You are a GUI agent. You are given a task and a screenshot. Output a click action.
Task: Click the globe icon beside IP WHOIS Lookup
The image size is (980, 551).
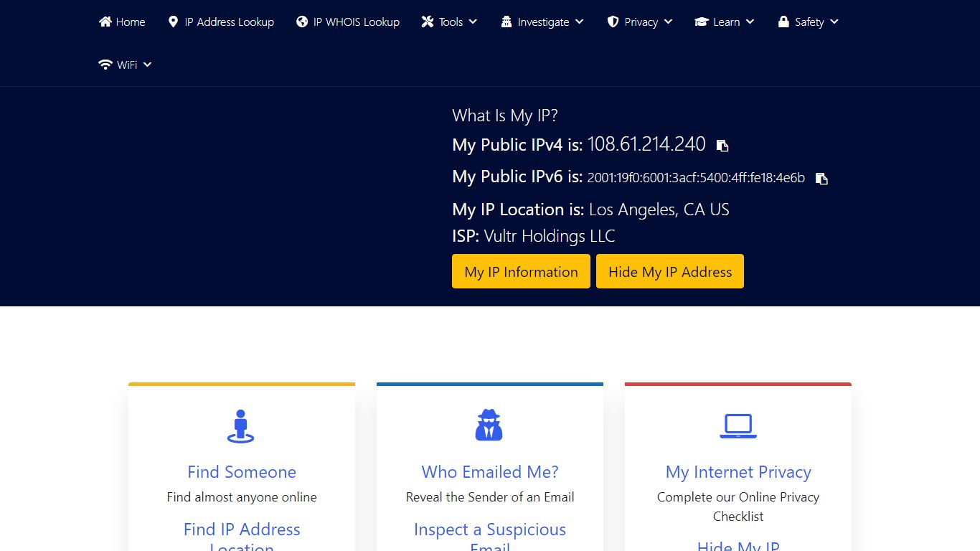(301, 22)
